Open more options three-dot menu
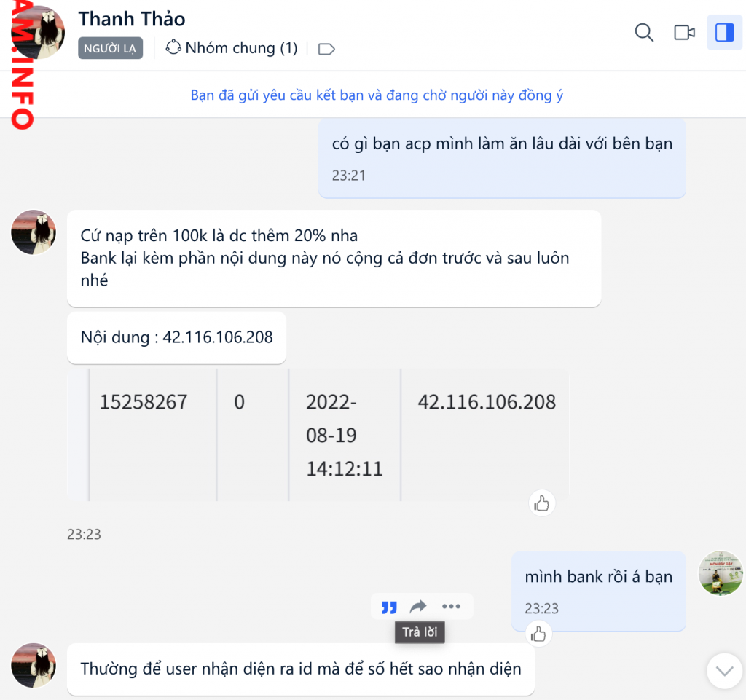The width and height of the screenshot is (746, 700). coord(451,606)
